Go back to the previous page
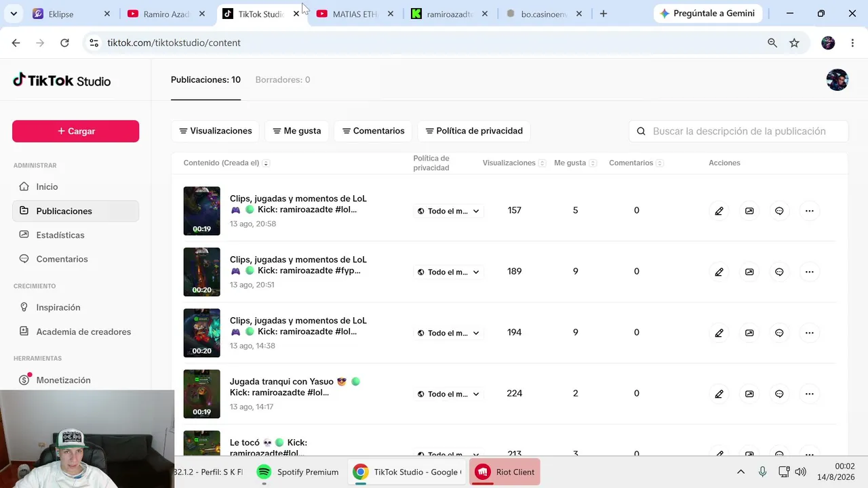 [x=16, y=43]
